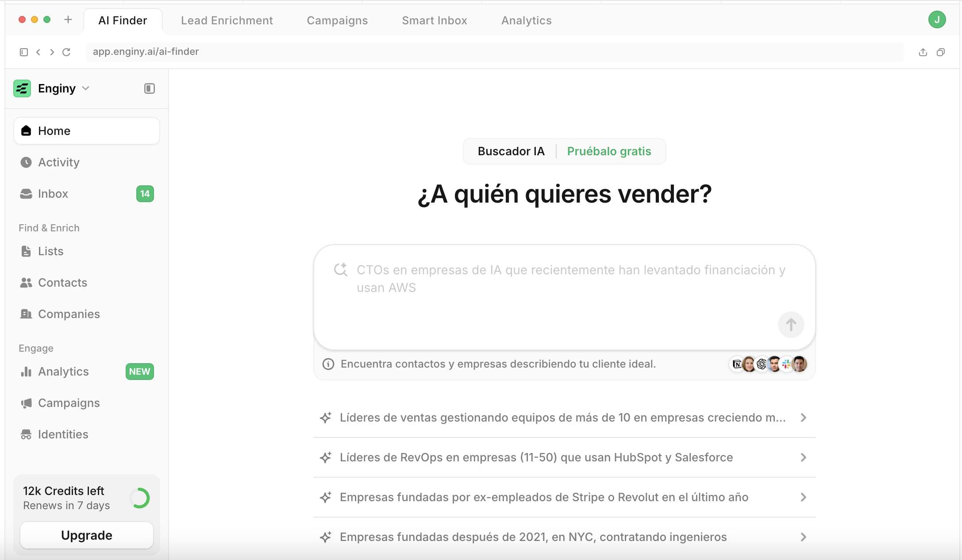Screen dimensions: 962x560
Task: Open Lists in Find & Enrich
Action: 50,251
